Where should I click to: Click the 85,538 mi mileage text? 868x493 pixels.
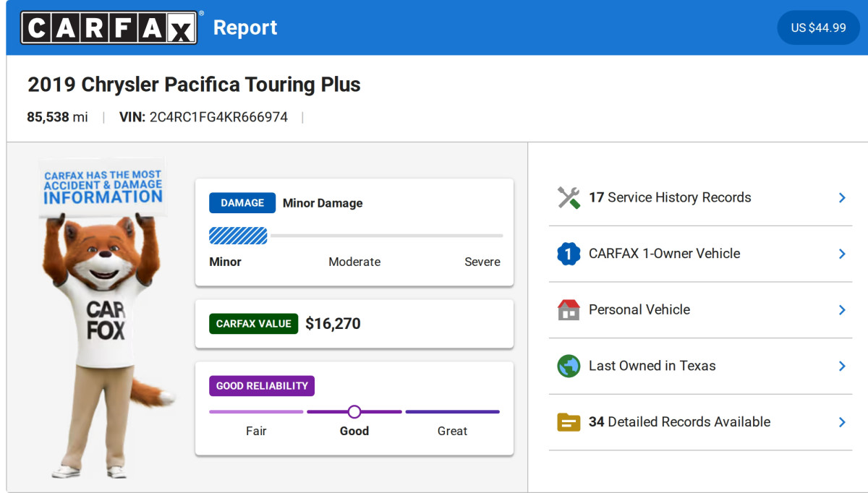coord(57,117)
